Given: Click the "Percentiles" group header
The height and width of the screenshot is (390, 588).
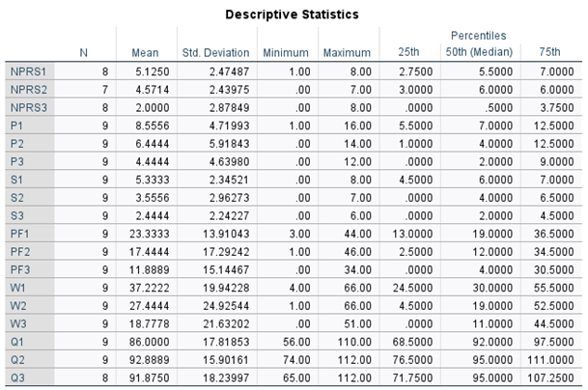Looking at the screenshot, I should coord(481,36).
